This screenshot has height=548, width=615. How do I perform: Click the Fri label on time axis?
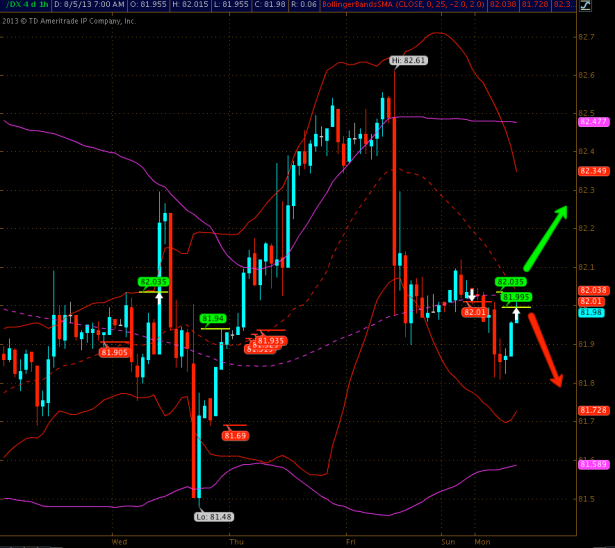tap(351, 541)
